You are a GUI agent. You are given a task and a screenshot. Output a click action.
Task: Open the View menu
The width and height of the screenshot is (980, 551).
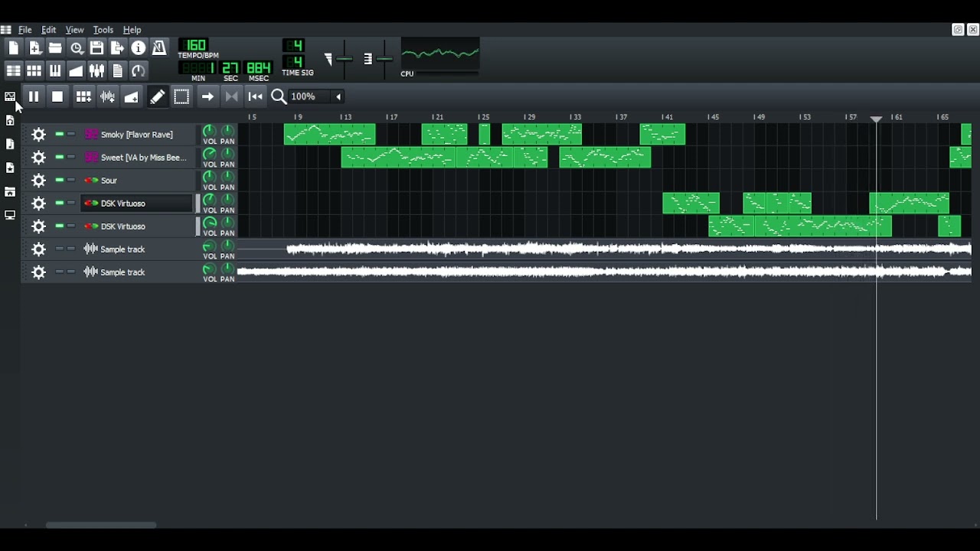[74, 30]
